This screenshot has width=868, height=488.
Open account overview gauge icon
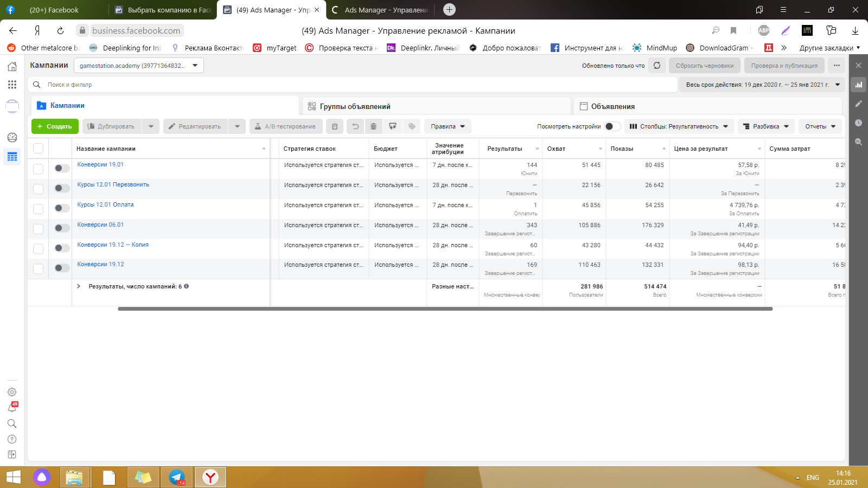12,137
